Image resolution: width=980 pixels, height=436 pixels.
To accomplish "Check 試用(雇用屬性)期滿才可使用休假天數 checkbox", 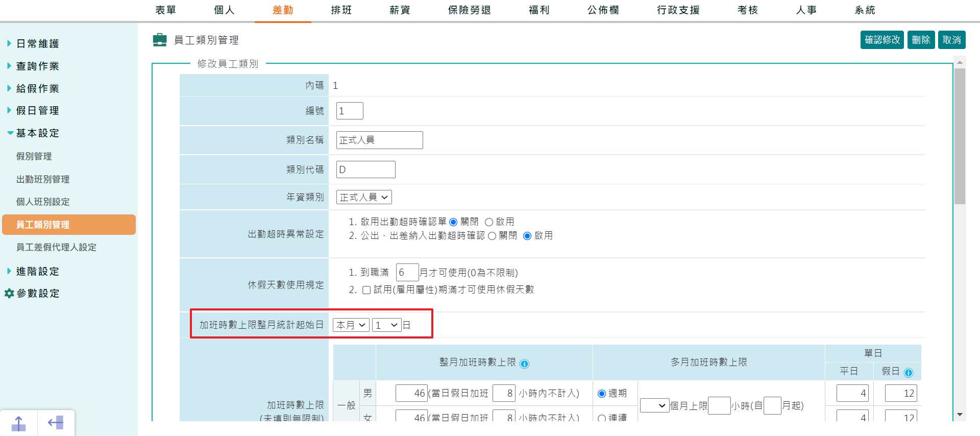I will (366, 290).
